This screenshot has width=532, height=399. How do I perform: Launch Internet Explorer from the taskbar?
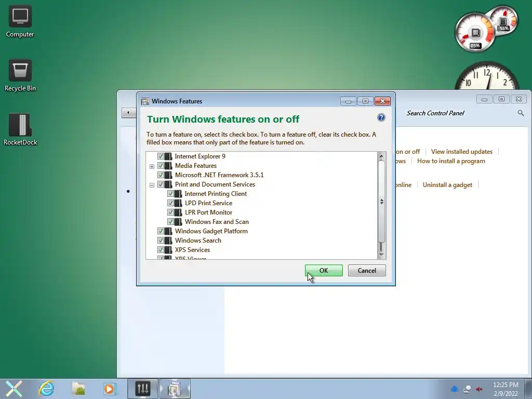46,389
